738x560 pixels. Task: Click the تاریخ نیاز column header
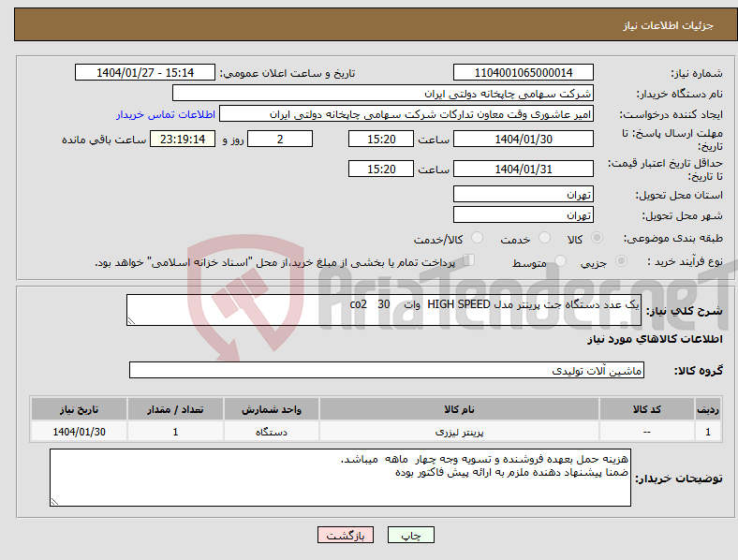79,409
